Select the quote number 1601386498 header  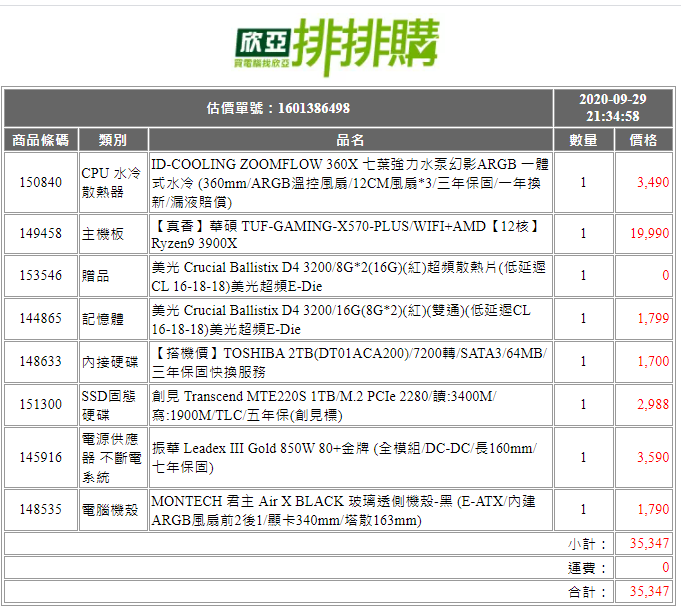(x=278, y=108)
